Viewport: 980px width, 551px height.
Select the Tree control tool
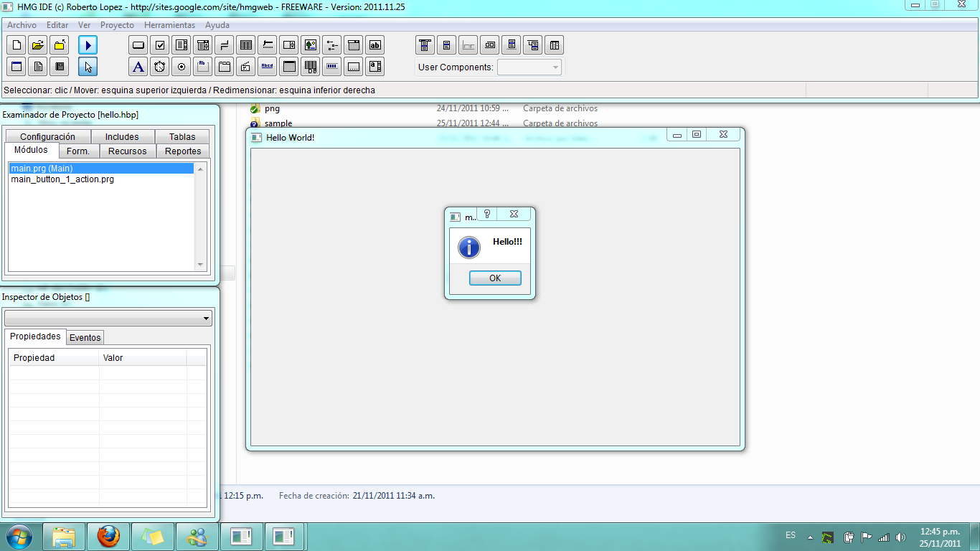pos(331,44)
